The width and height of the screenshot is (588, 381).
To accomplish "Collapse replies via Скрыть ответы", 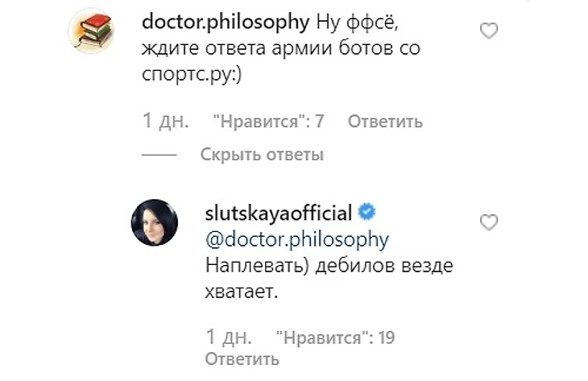I will 262,155.
